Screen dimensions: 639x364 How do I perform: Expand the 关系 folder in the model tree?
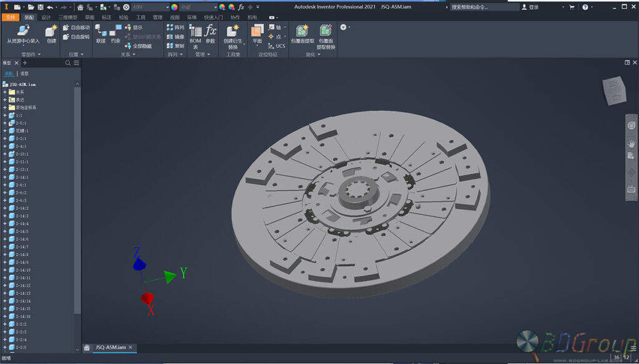coord(5,92)
